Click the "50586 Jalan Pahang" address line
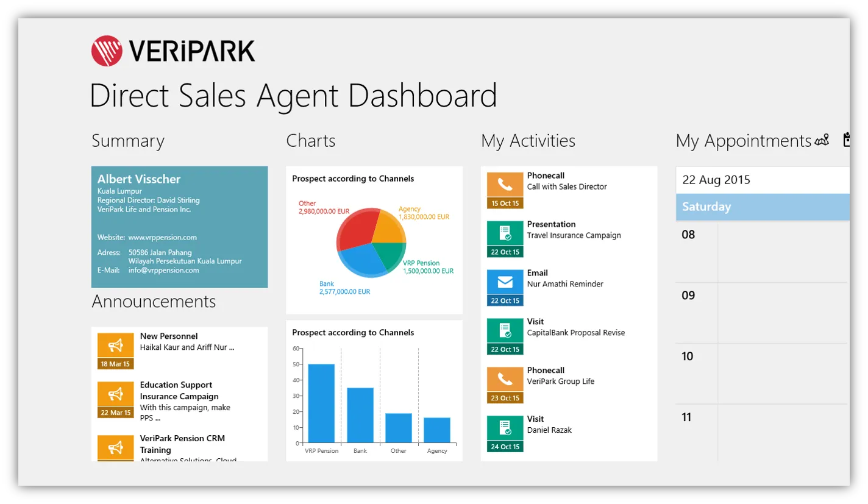The width and height of the screenshot is (868, 504). [x=160, y=252]
